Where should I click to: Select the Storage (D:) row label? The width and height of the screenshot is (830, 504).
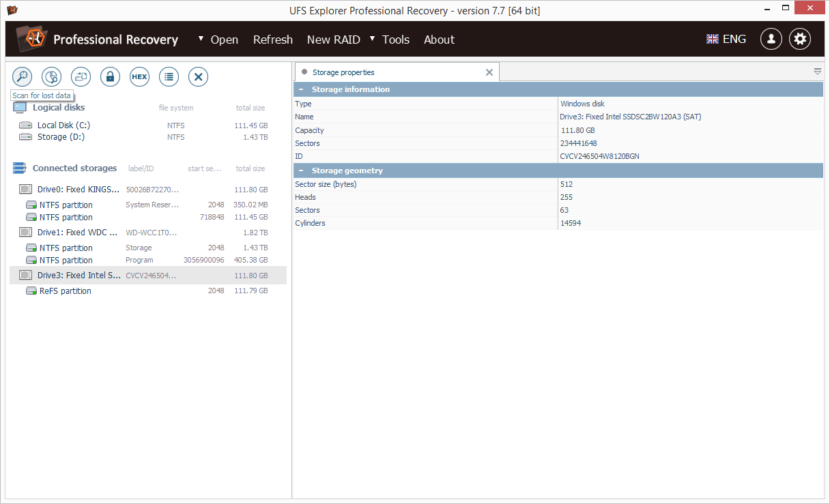[x=61, y=137]
